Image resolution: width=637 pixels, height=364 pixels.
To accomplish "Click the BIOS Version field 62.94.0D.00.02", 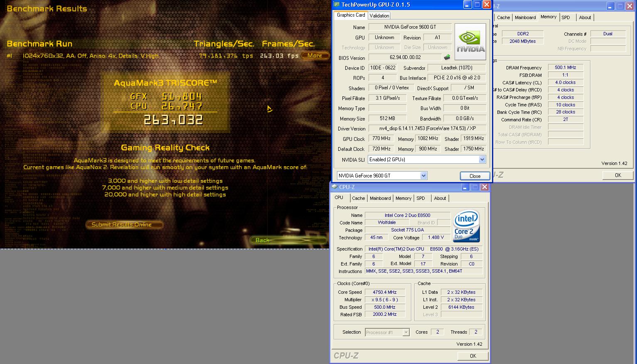I will point(405,57).
